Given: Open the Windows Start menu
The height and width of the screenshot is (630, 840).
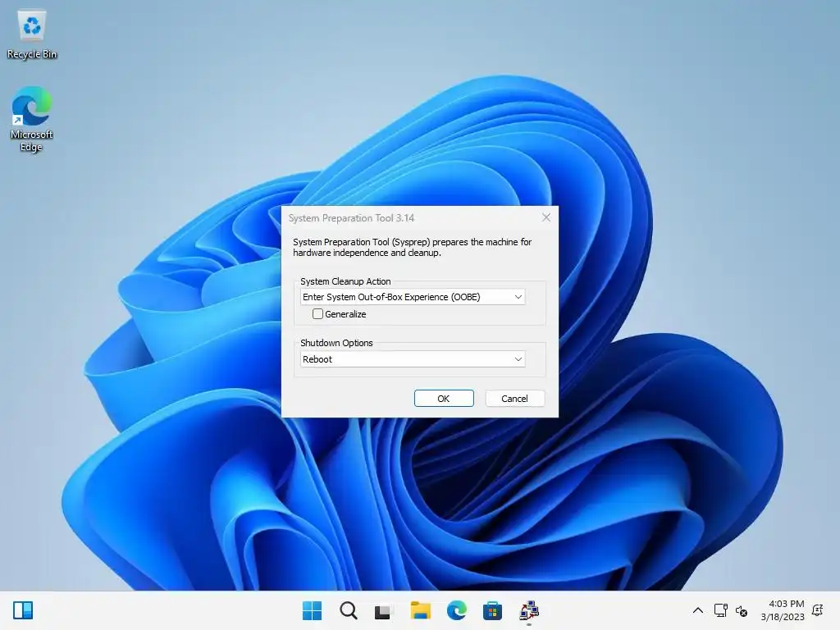Looking at the screenshot, I should pyautogui.click(x=312, y=610).
